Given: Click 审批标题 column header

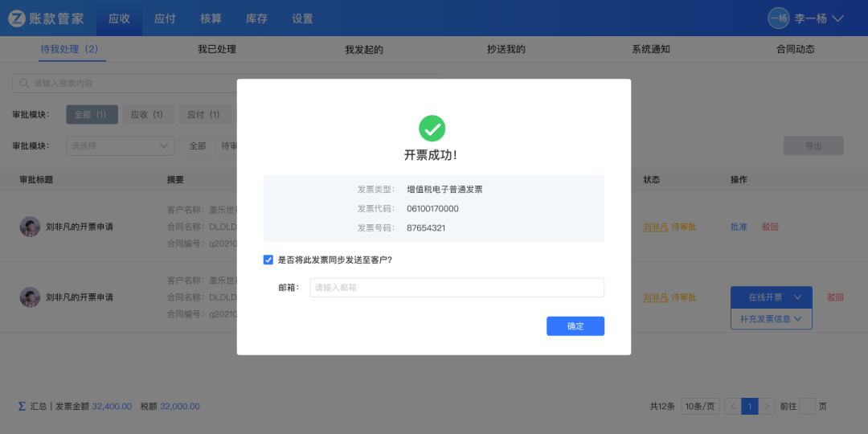Looking at the screenshot, I should pyautogui.click(x=36, y=180).
